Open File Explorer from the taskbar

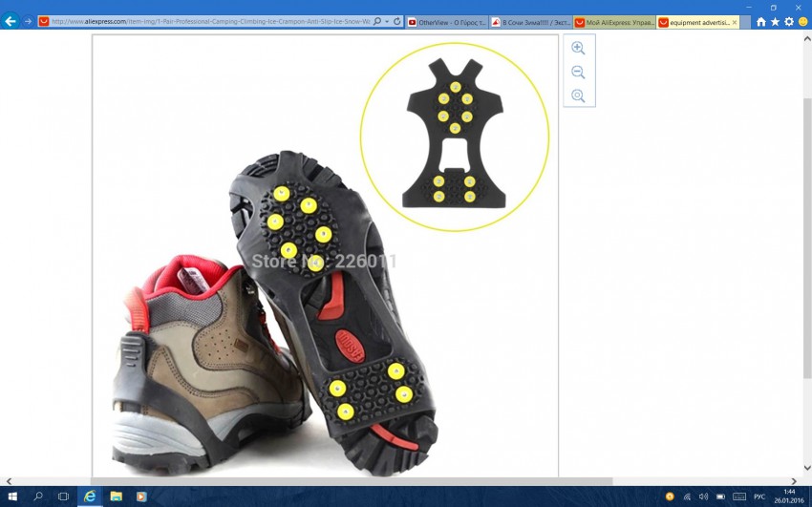pos(116,496)
